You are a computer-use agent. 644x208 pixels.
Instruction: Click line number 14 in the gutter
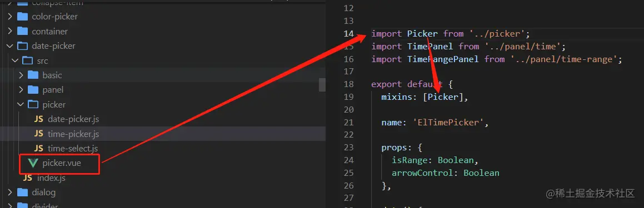[348, 34]
